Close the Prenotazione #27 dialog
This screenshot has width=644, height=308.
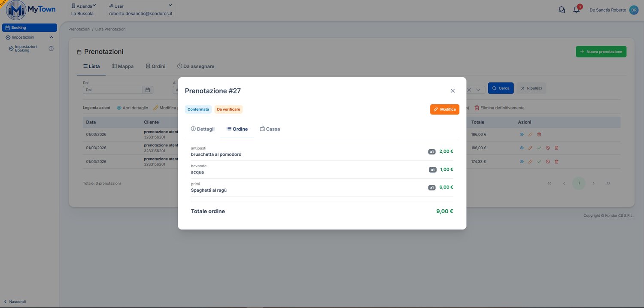(453, 91)
